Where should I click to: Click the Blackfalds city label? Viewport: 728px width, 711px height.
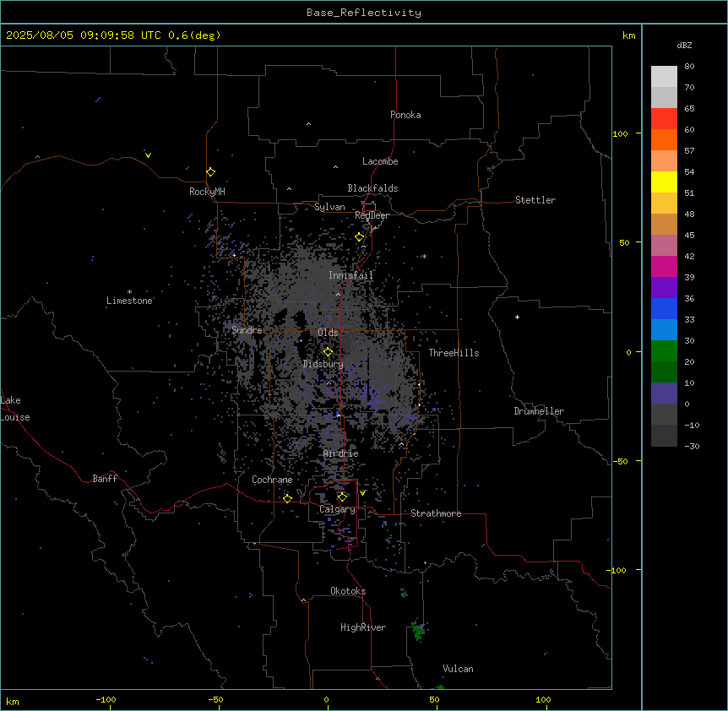click(x=372, y=188)
